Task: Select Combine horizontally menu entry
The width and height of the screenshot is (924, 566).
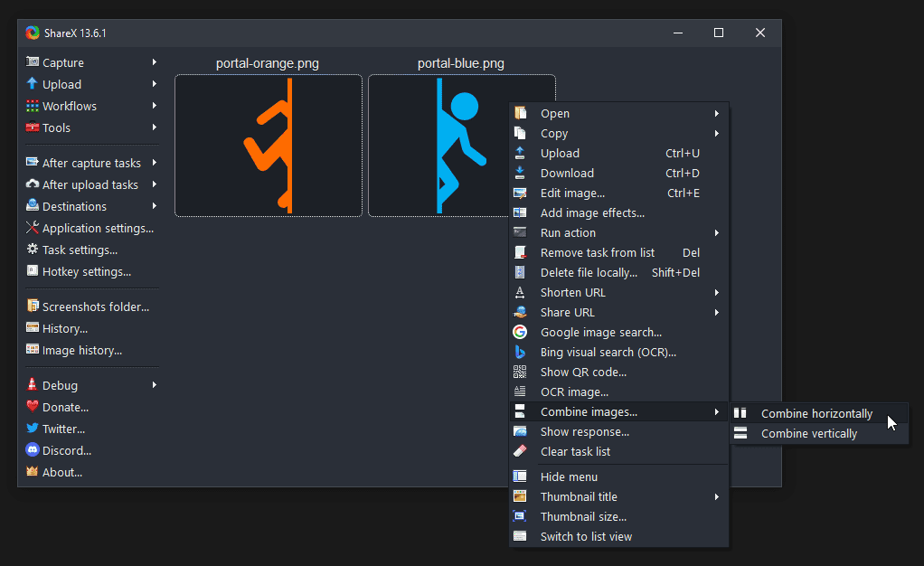Action: pyautogui.click(x=816, y=413)
